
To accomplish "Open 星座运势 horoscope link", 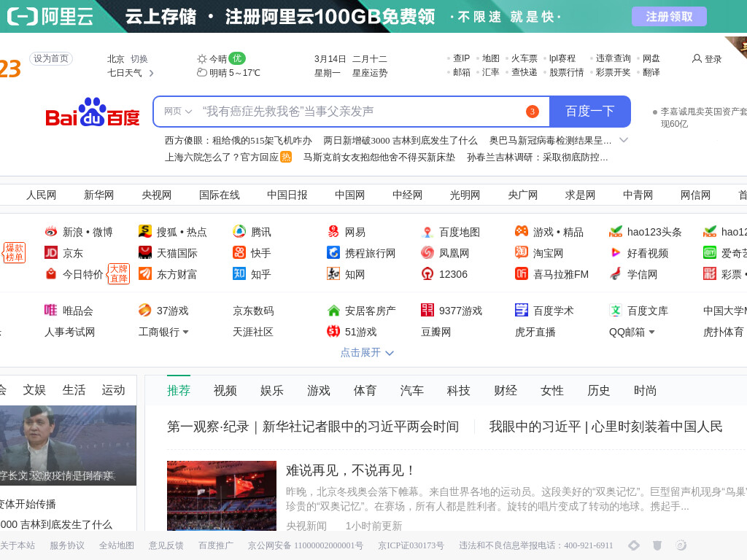I will (370, 73).
